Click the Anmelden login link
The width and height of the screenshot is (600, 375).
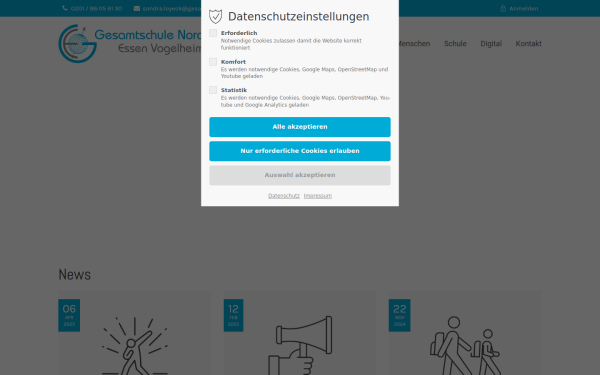523,8
